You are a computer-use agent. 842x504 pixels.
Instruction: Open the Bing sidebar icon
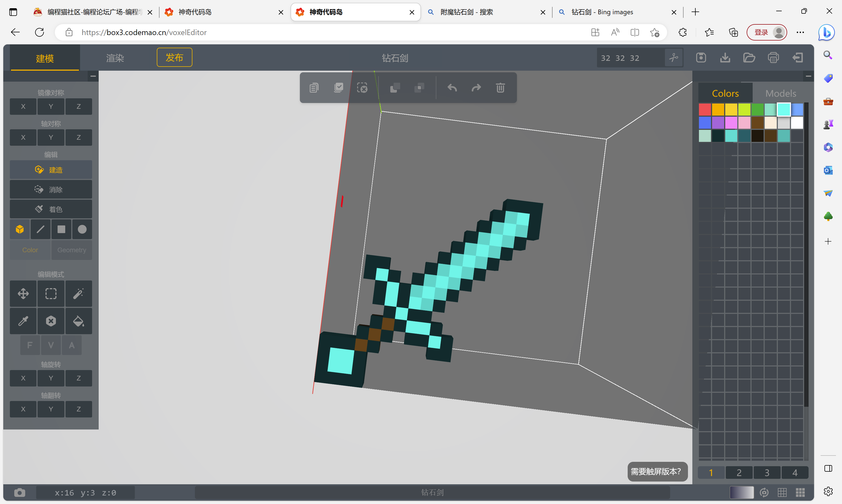point(827,33)
